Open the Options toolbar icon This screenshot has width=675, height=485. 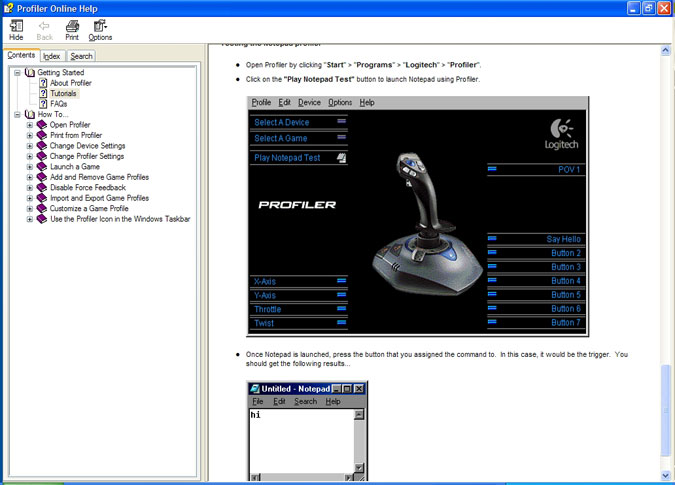pos(100,26)
